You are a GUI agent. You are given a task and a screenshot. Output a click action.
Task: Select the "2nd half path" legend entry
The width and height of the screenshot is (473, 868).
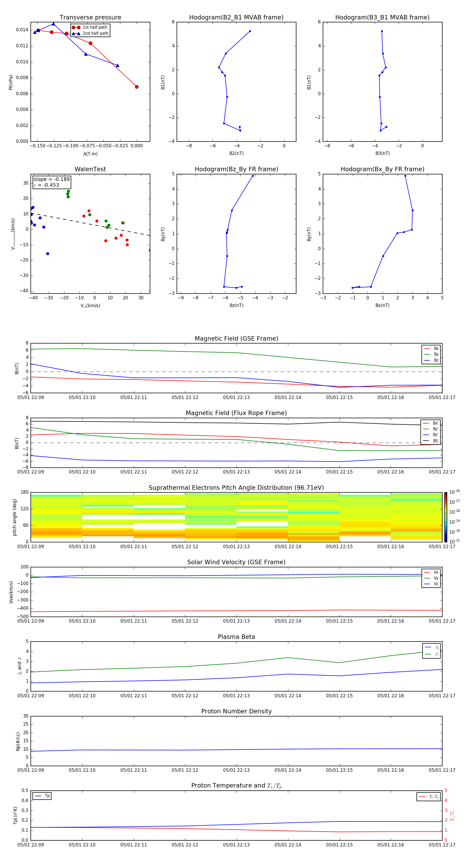(90, 33)
